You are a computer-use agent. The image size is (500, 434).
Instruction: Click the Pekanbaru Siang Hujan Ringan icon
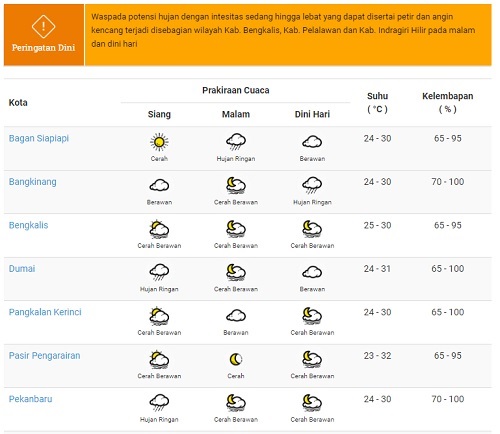(159, 403)
